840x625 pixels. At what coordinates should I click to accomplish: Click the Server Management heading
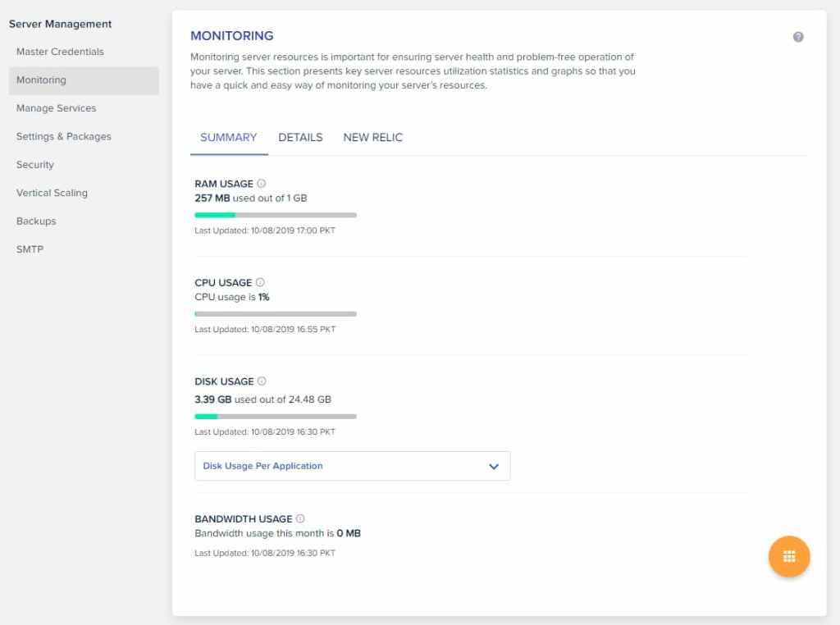tap(60, 24)
